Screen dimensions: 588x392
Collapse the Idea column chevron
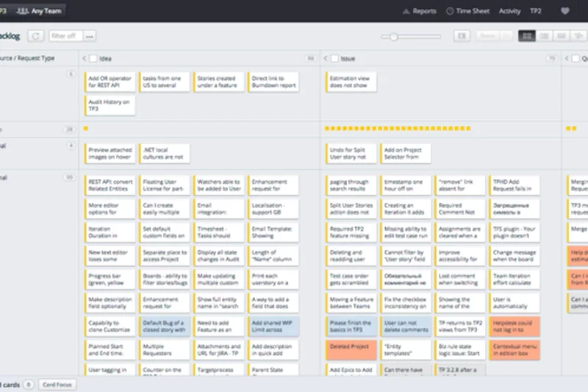point(84,58)
